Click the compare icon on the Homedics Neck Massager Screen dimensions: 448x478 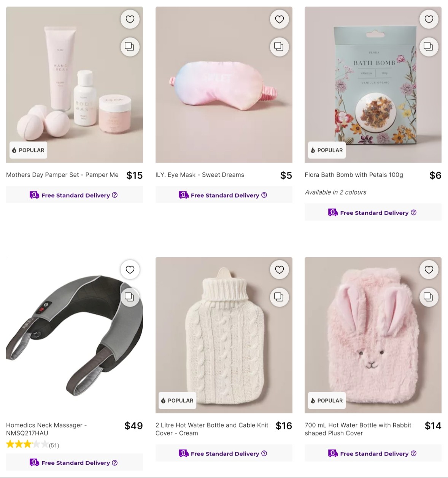(x=130, y=297)
